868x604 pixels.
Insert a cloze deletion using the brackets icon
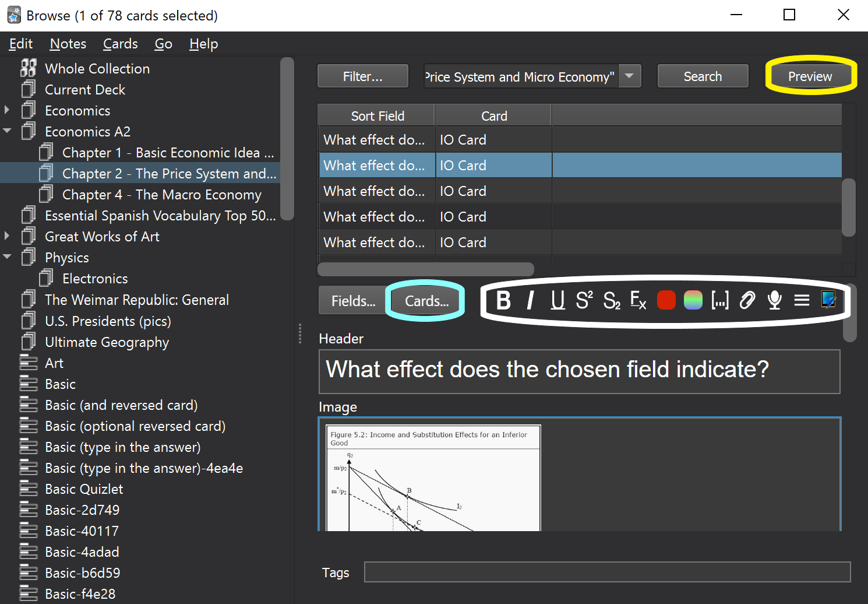point(720,301)
